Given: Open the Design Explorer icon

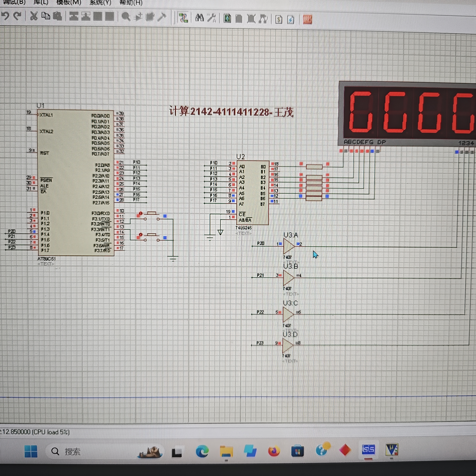Looking at the screenshot, I should 227,18.
